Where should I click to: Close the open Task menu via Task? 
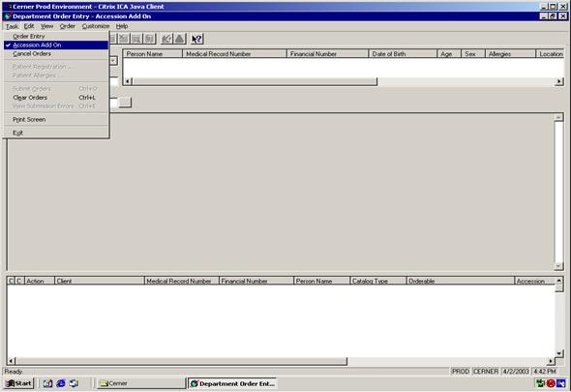click(12, 26)
